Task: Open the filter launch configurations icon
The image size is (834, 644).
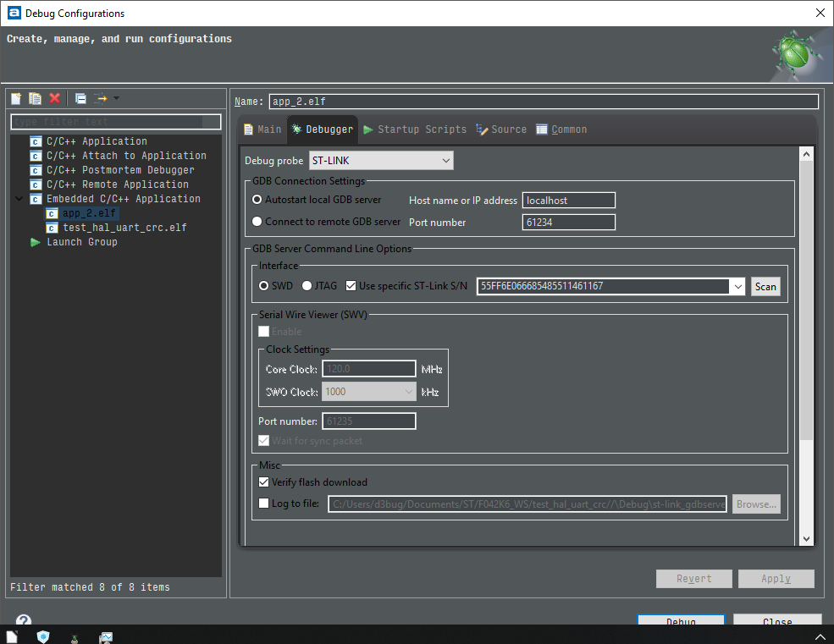Action: pyautogui.click(x=100, y=98)
